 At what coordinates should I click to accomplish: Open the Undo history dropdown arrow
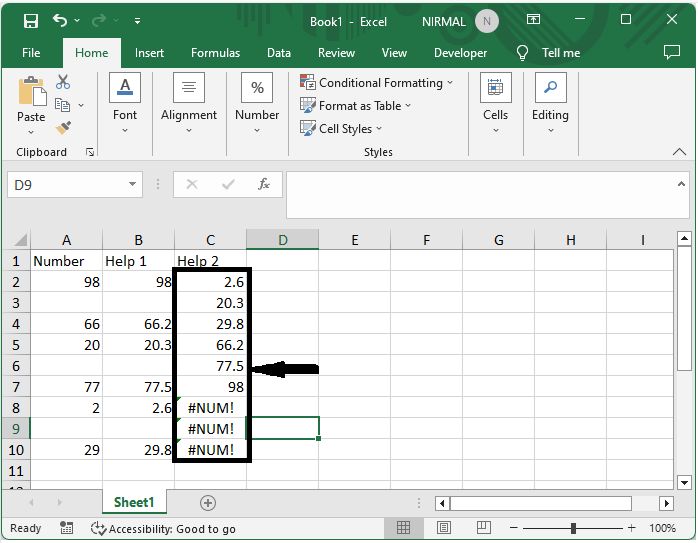pos(77,20)
